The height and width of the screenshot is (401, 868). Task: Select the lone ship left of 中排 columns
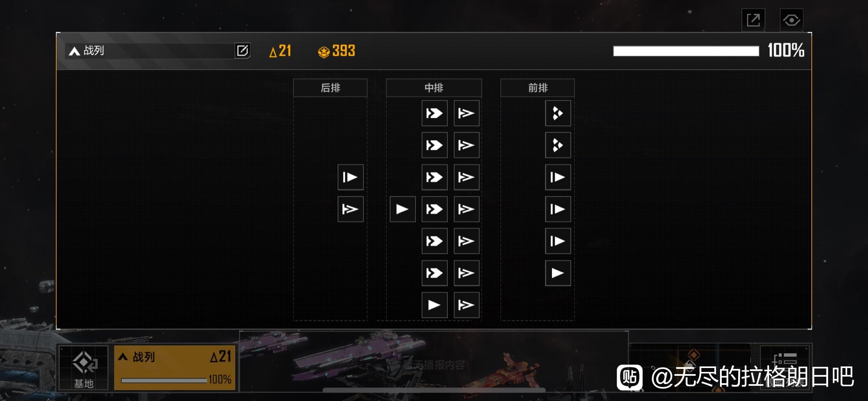(x=402, y=209)
